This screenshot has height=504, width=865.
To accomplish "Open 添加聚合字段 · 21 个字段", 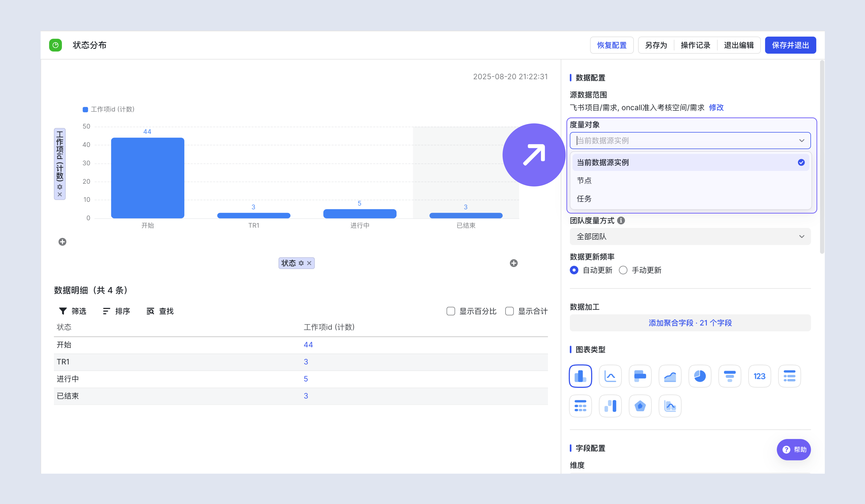I will [x=690, y=323].
